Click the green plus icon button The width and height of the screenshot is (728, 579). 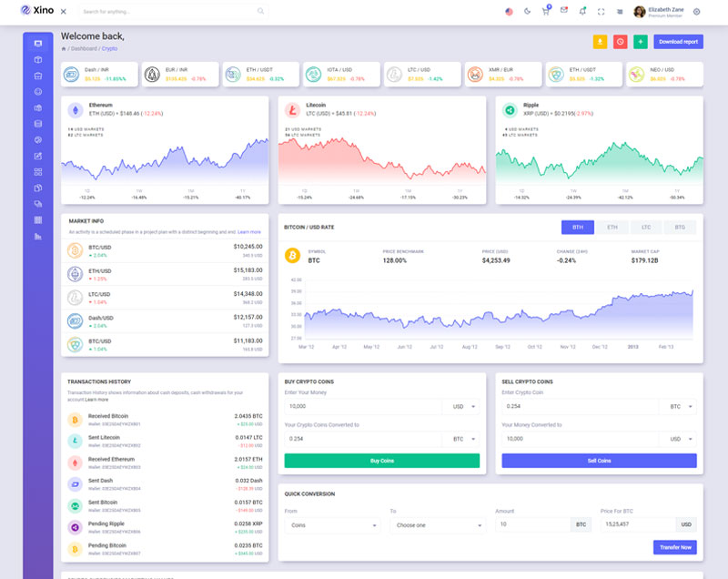(x=641, y=42)
